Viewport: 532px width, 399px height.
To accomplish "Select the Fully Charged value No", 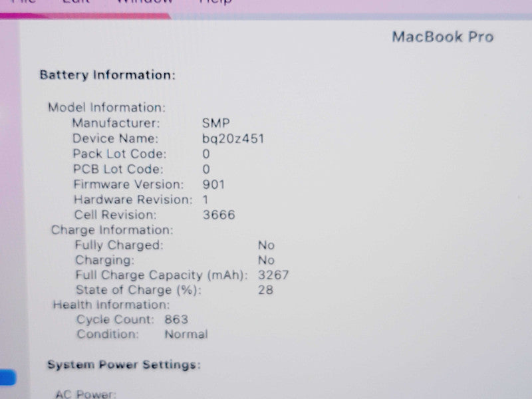I will (267, 245).
